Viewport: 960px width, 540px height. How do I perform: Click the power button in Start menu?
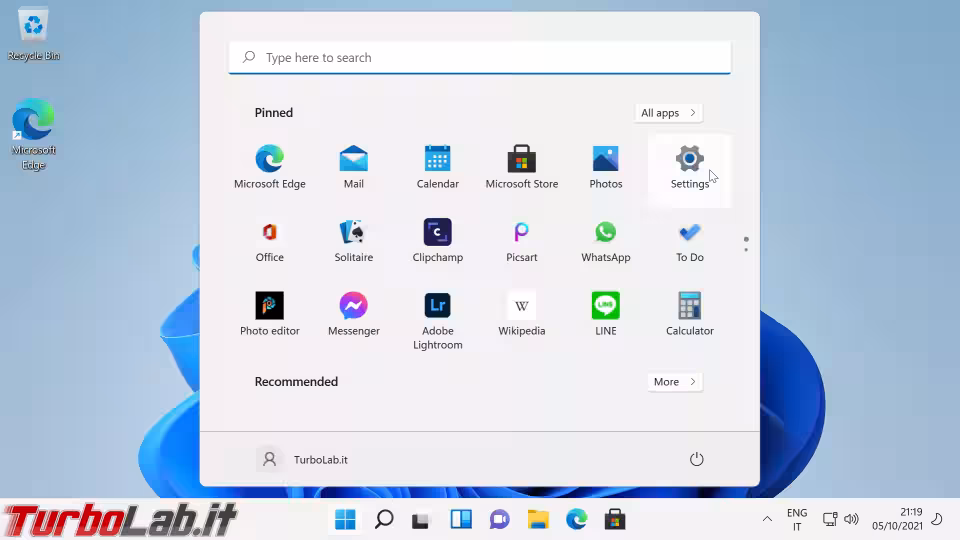(697, 459)
